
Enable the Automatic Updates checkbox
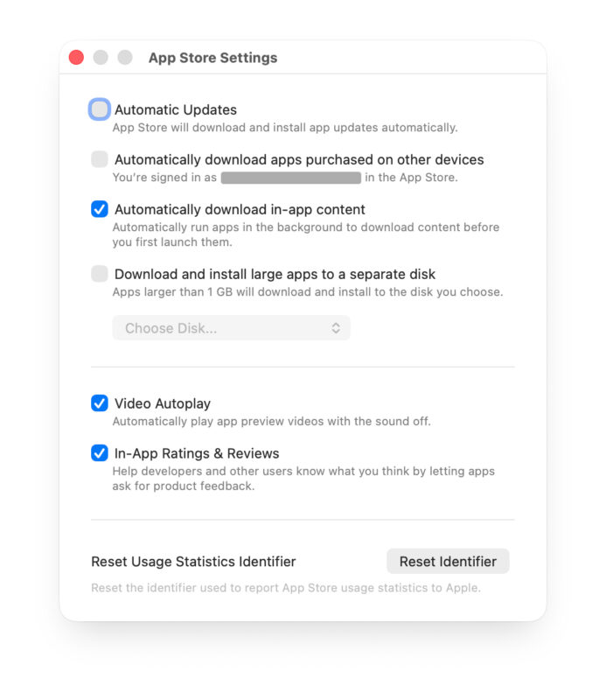tap(100, 109)
